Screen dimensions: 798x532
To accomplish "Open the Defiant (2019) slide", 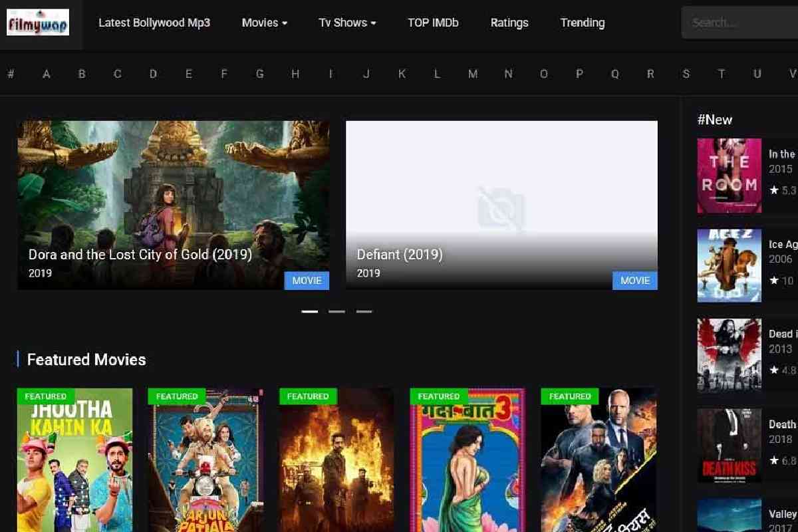I will (501, 205).
